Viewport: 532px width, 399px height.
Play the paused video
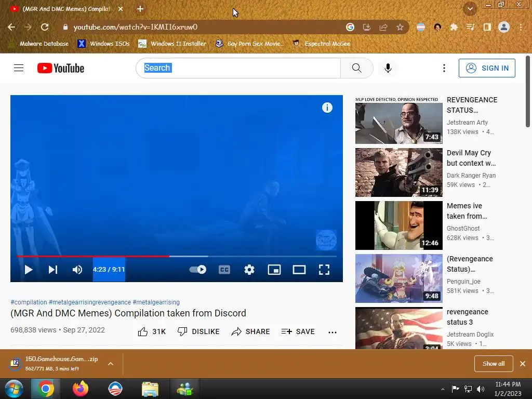29,270
